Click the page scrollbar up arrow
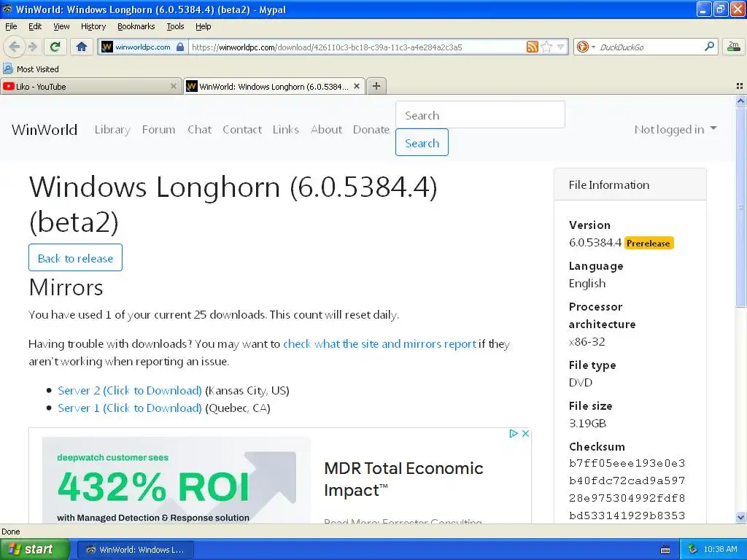Viewport: 747px width, 560px height. click(x=740, y=101)
